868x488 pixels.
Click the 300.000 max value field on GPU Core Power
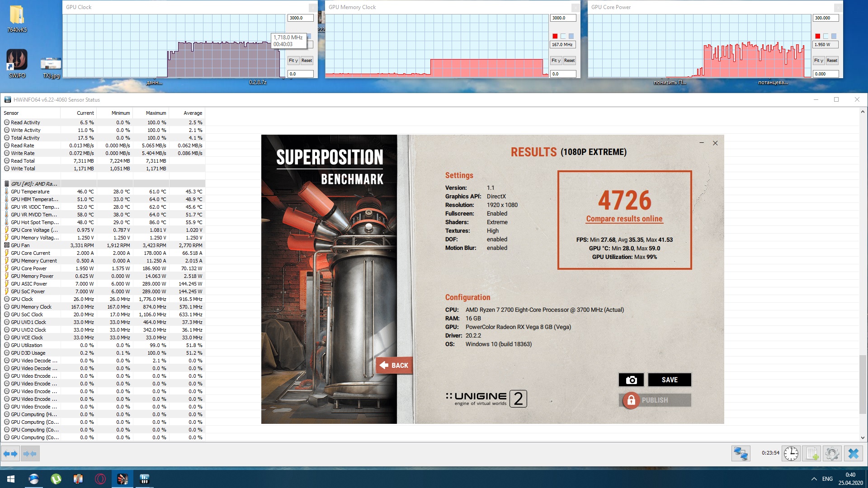click(826, 18)
